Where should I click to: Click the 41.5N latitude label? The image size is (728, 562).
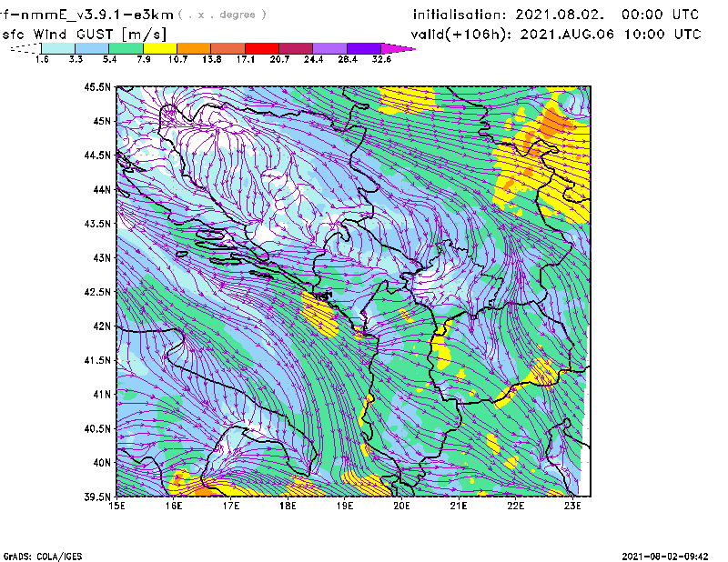click(97, 360)
